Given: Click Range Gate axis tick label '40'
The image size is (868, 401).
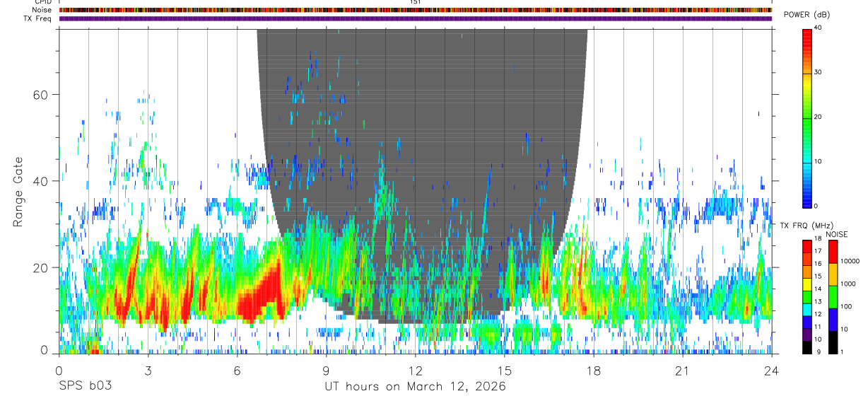Looking at the screenshot, I should coord(40,181).
